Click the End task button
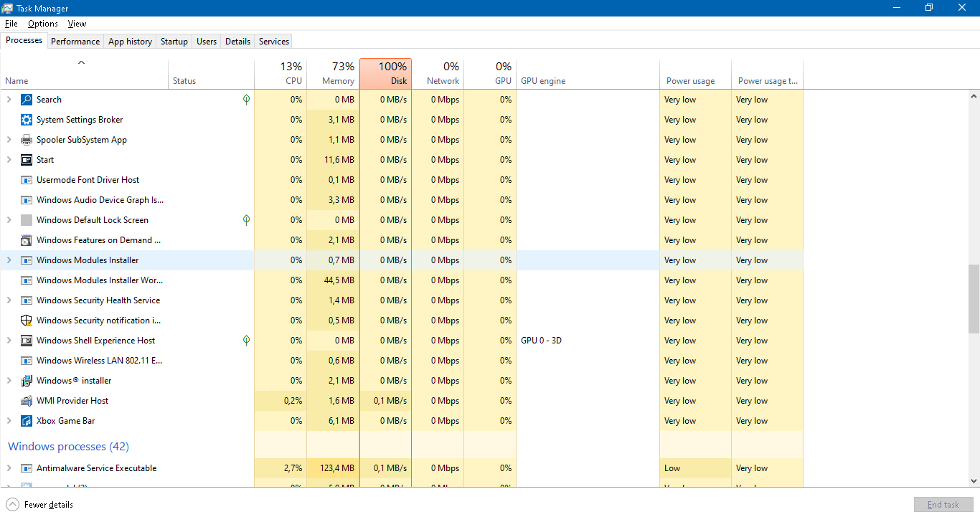980x522 pixels. click(943, 505)
